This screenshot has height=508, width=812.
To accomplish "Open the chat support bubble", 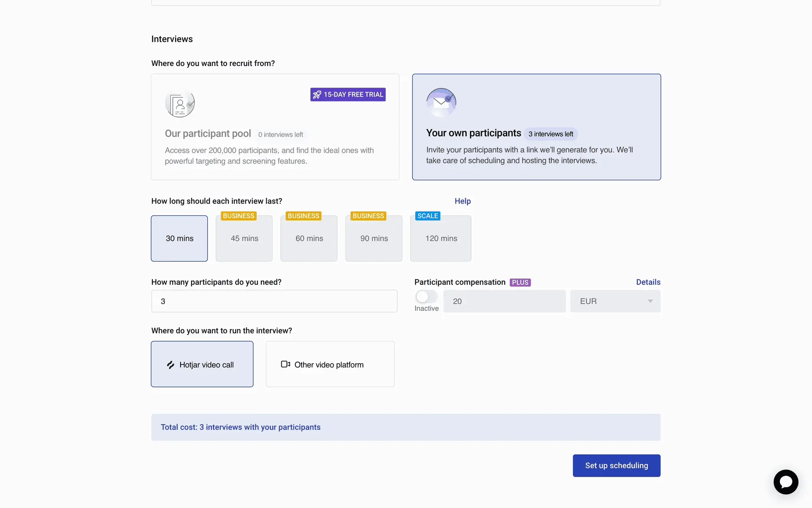I will pos(786,482).
